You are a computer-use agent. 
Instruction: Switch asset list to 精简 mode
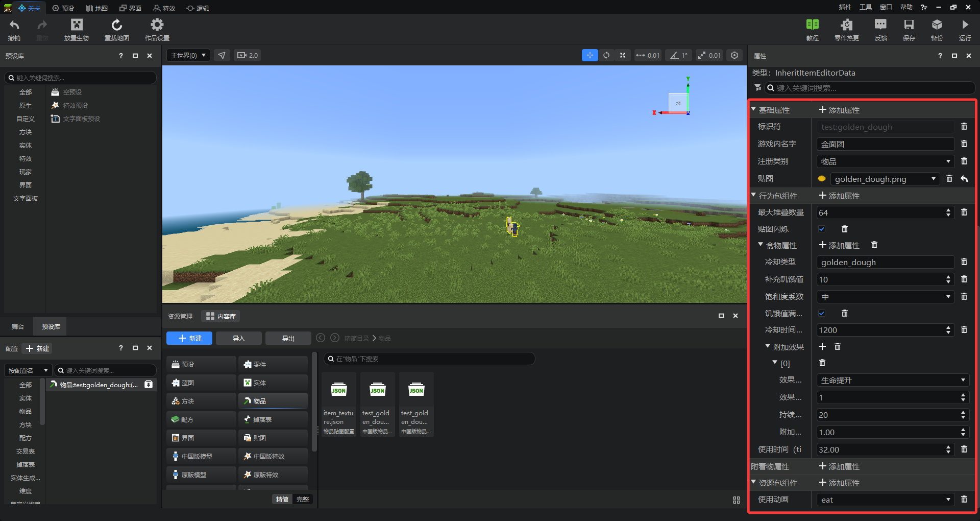tap(282, 499)
